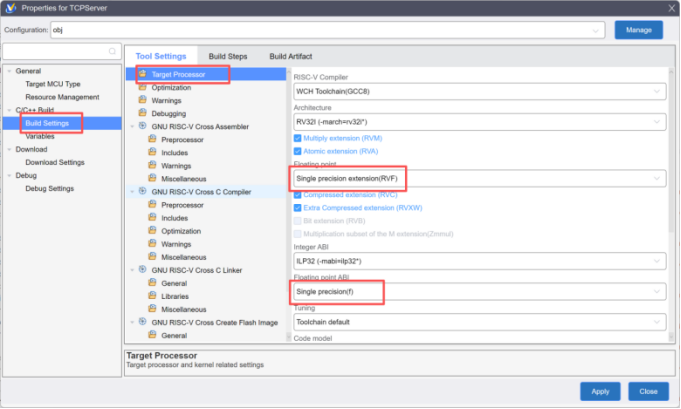Select Download Settings tree item
The image size is (681, 409).
(x=55, y=162)
